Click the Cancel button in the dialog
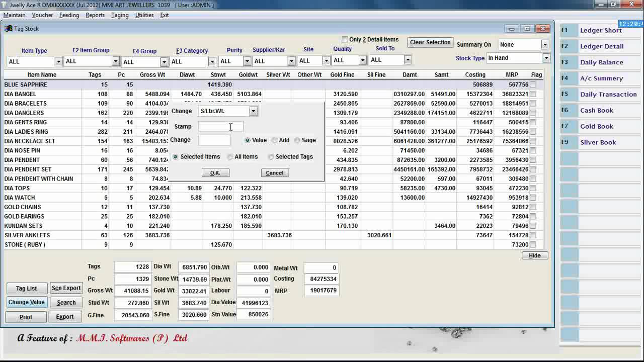Image resolution: width=644 pixels, height=362 pixels. pos(275,173)
